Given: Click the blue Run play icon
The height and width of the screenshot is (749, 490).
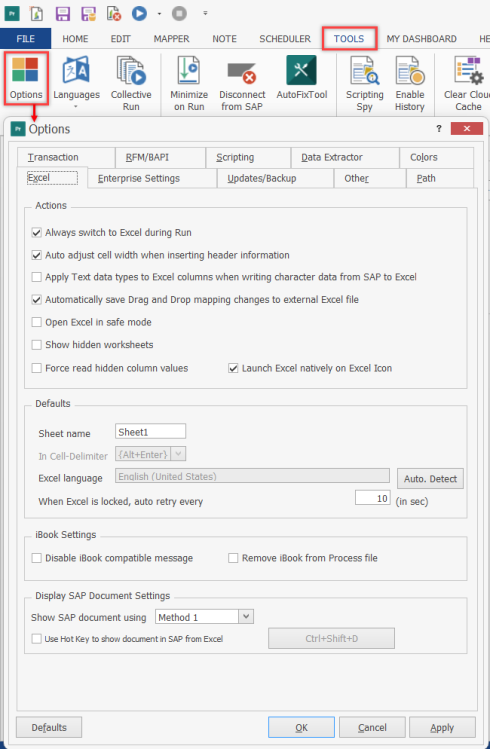Looking at the screenshot, I should [x=139, y=13].
